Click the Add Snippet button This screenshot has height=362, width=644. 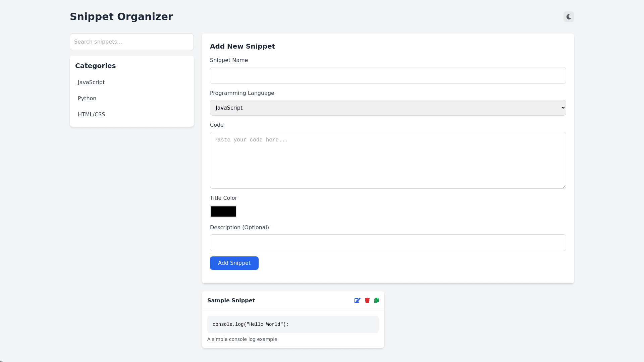point(234,263)
